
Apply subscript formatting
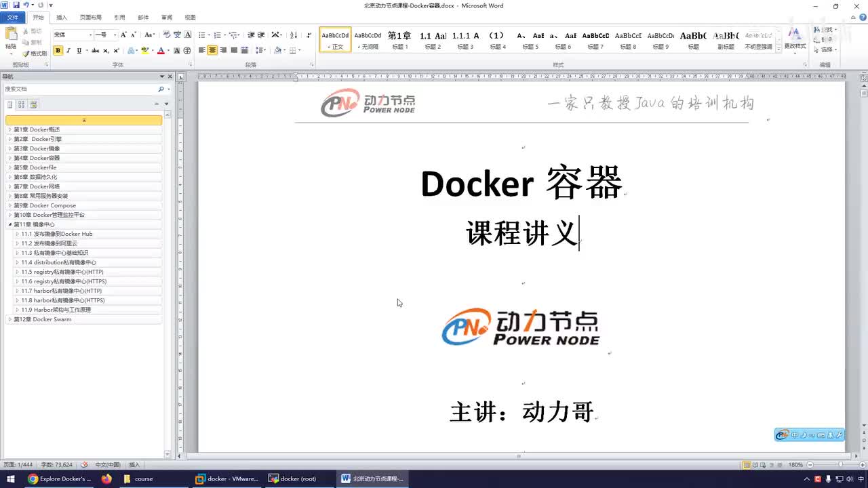[106, 51]
